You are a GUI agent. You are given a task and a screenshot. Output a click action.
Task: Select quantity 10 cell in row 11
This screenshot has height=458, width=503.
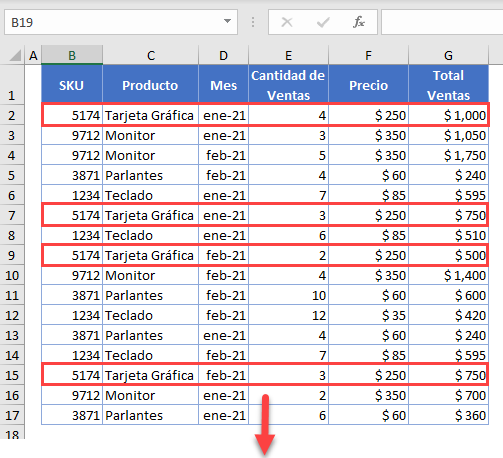click(288, 295)
